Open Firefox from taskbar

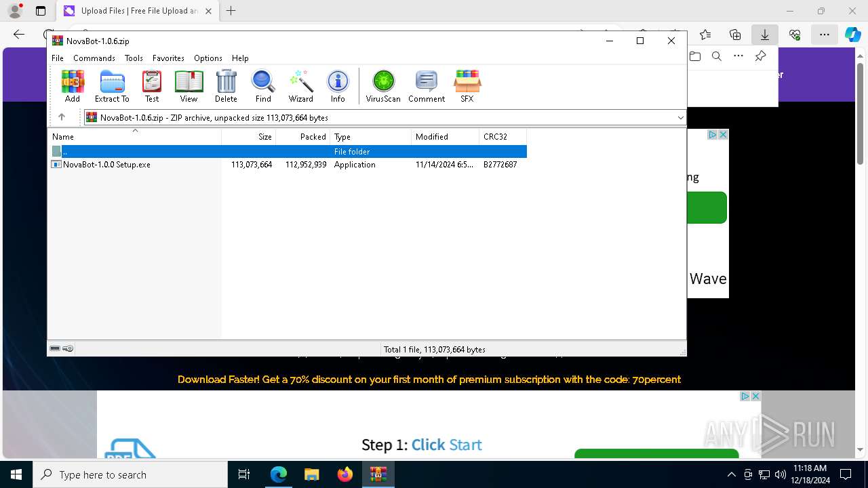pyautogui.click(x=345, y=474)
